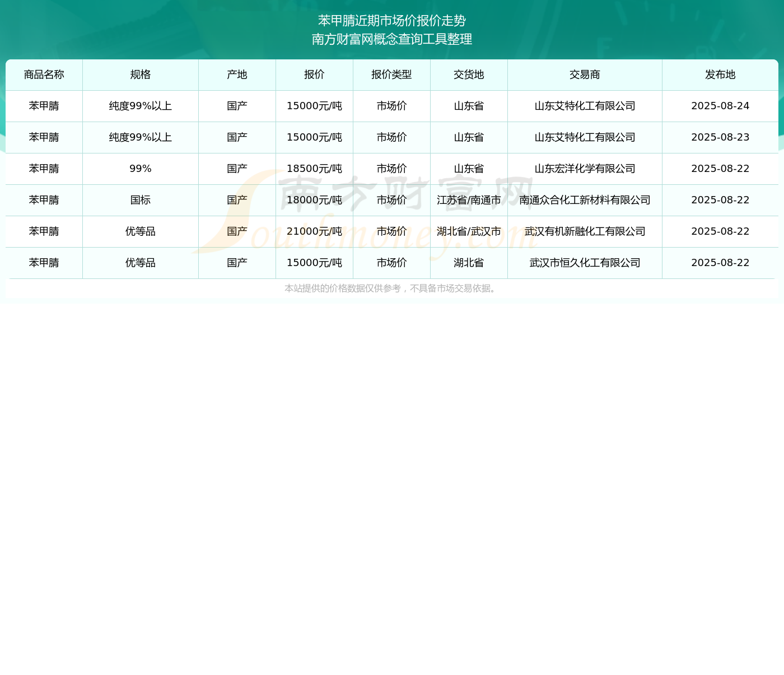784x675 pixels.
Task: Click price 18000元/吨
Action: click(x=314, y=200)
